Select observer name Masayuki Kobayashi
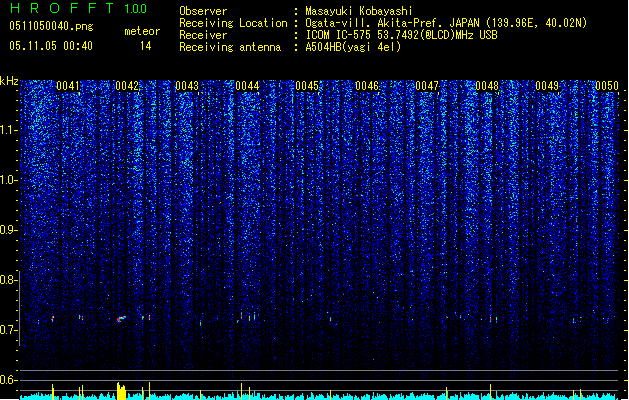The image size is (629, 400). point(359,11)
